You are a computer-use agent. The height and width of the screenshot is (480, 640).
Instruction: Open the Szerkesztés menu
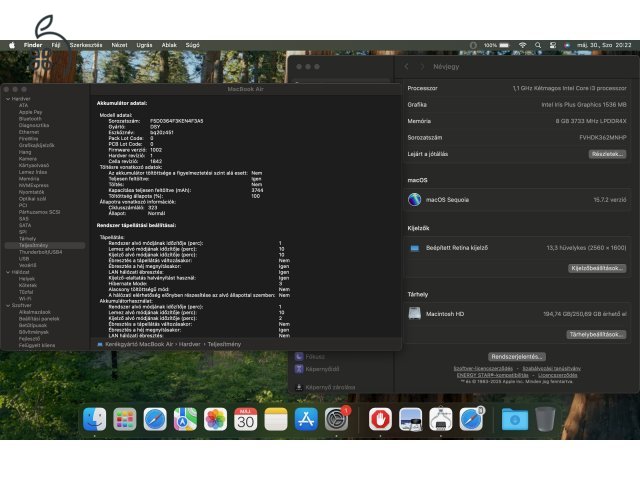click(x=86, y=45)
